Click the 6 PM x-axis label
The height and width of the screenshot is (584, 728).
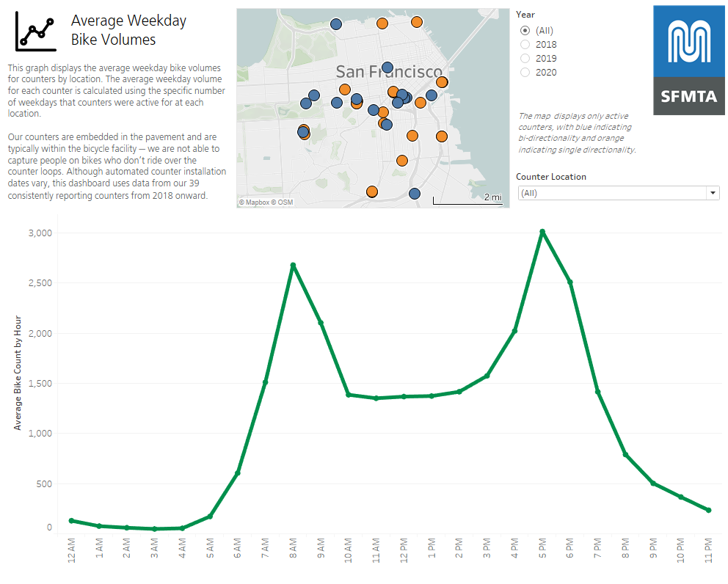[570, 550]
